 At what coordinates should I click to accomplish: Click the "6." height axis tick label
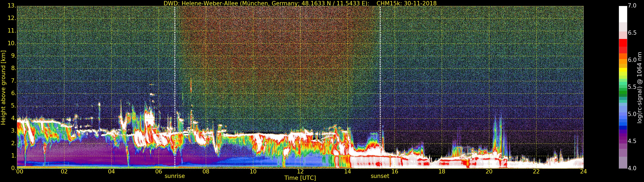point(14,93)
